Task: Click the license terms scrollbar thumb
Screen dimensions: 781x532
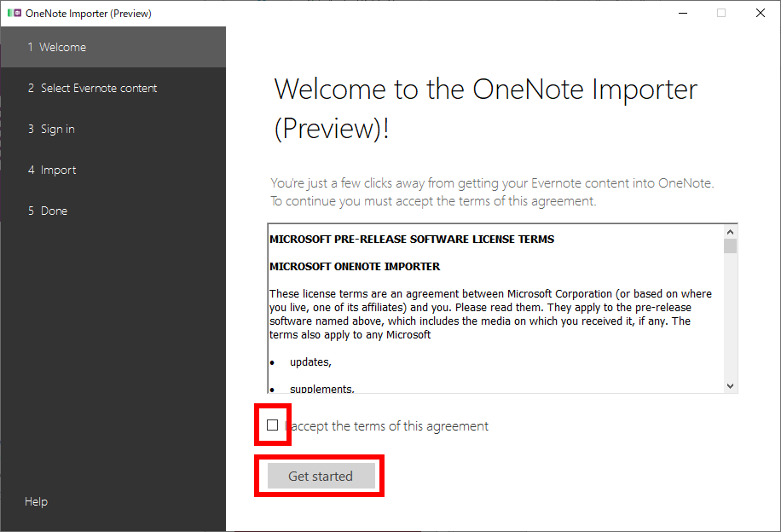Action: [730, 246]
